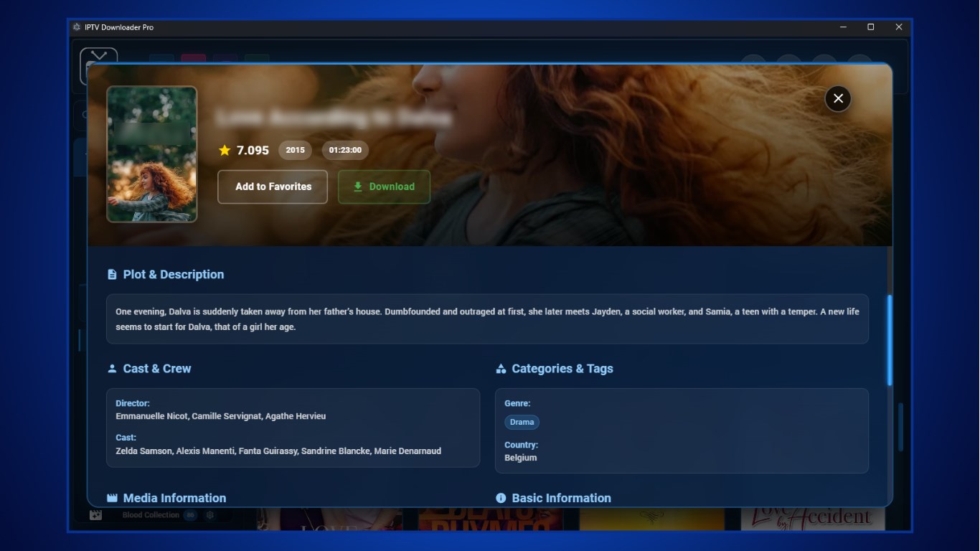980x551 pixels.
Task: Select the Drama genre tag
Action: [522, 422]
